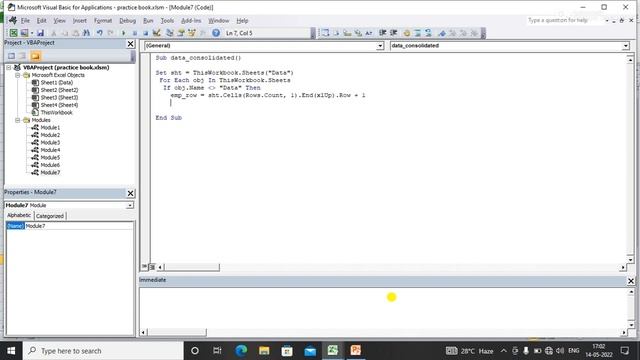Open File Explorer from taskbar
This screenshot has width=640, height=360.
[x=264, y=351]
